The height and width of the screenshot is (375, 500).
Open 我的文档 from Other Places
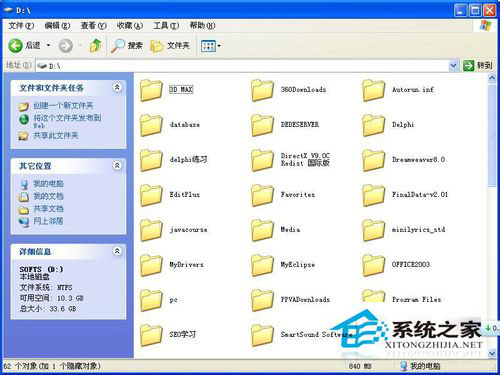pyautogui.click(x=48, y=196)
